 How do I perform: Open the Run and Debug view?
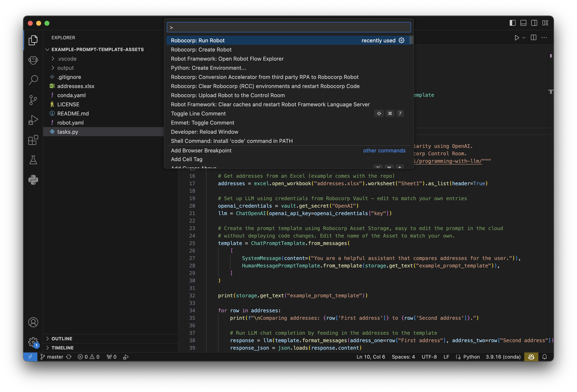33,120
